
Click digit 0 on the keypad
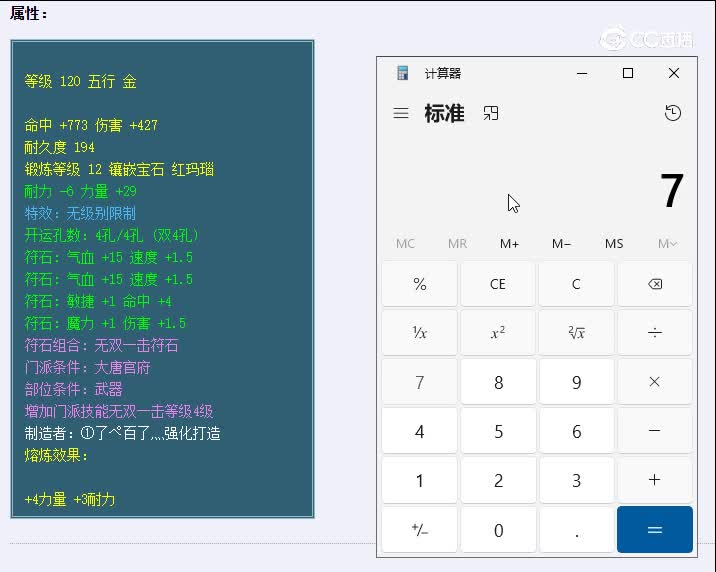(x=498, y=530)
